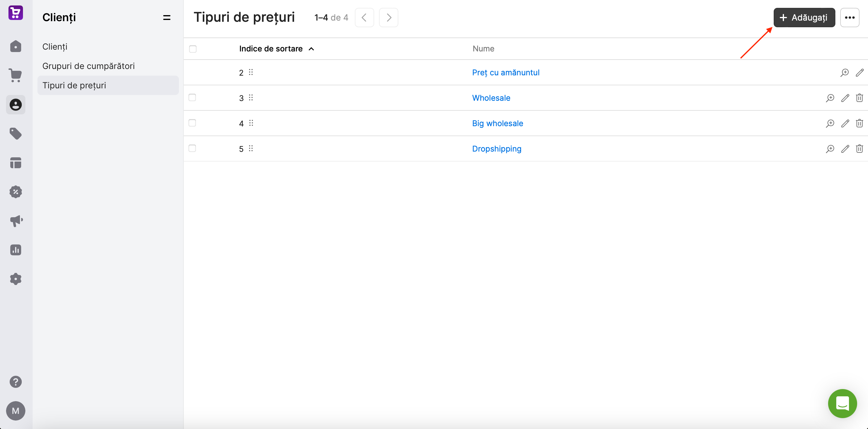Delete the Wholesale price type
The height and width of the screenshot is (429, 868).
pos(859,98)
